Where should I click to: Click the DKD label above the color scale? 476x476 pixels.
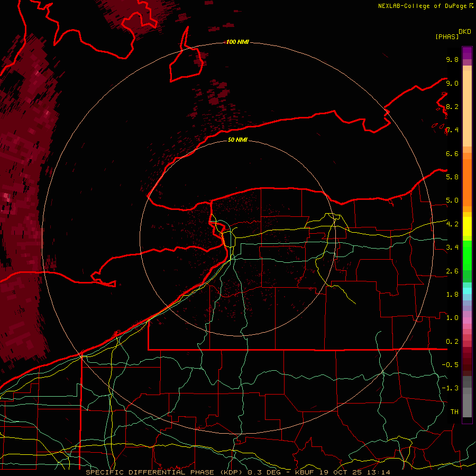pos(465,31)
